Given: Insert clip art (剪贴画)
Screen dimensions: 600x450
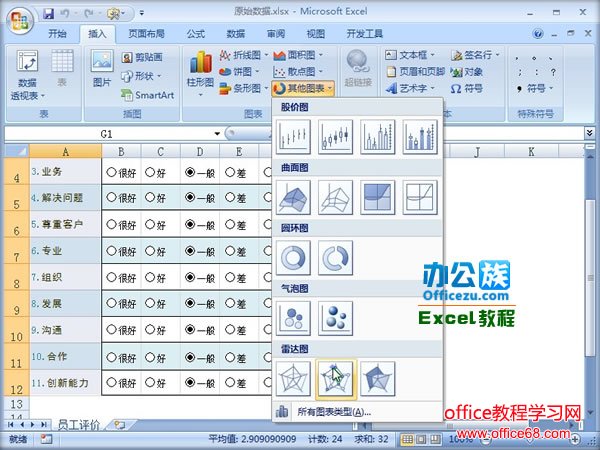Looking at the screenshot, I should [x=142, y=57].
